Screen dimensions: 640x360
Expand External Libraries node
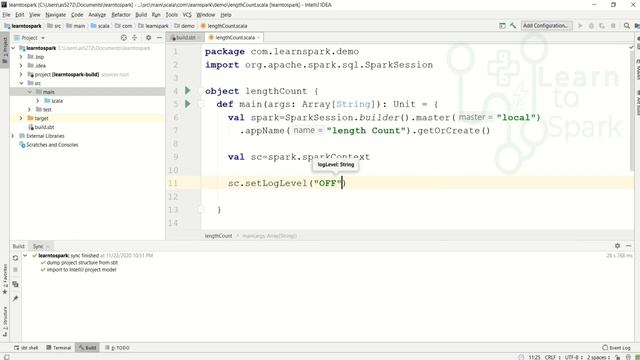[13, 136]
